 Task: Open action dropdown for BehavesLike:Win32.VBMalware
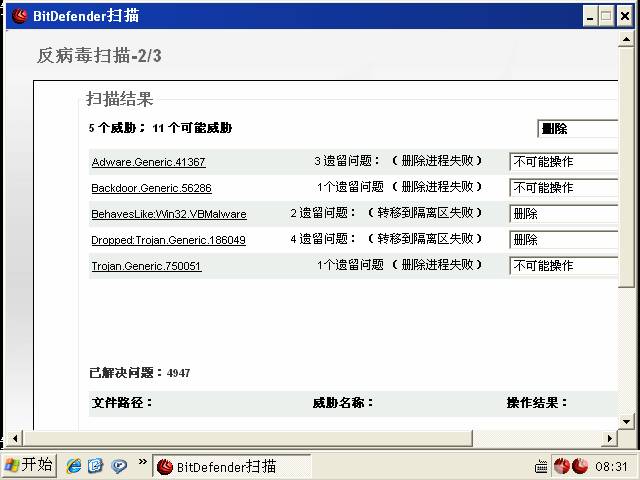(564, 214)
